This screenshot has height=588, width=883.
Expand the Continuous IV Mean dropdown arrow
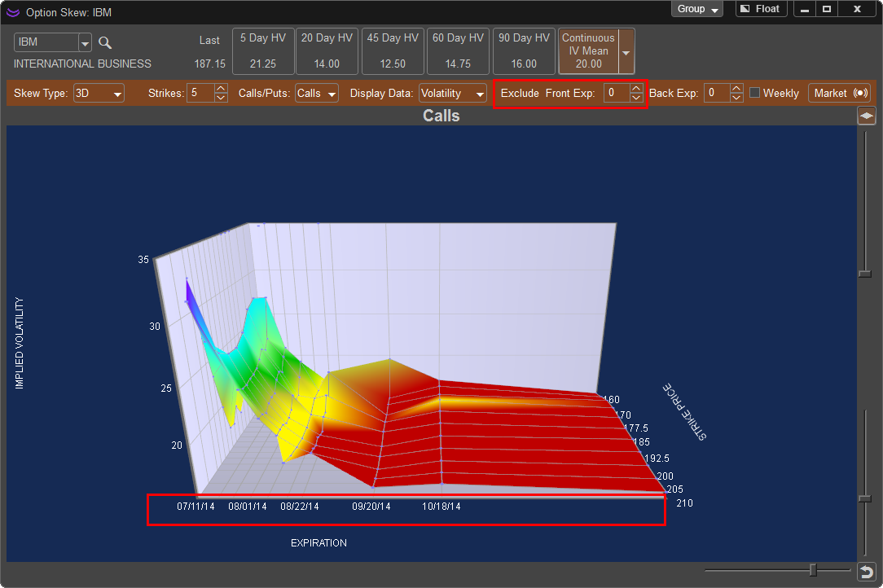point(626,52)
